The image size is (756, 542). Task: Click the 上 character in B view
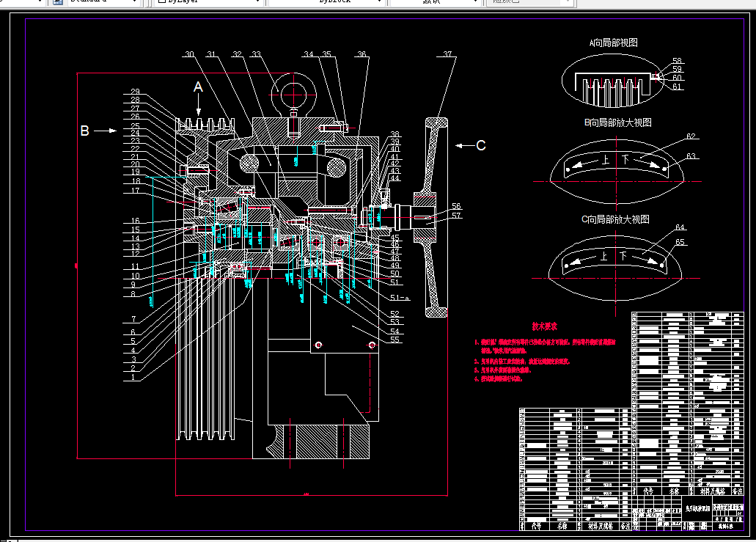pyautogui.click(x=606, y=159)
